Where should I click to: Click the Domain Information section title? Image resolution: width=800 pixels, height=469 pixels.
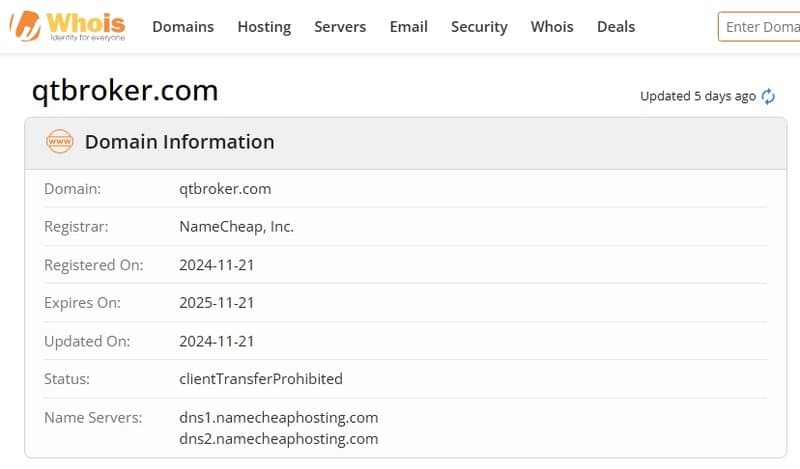[180, 142]
